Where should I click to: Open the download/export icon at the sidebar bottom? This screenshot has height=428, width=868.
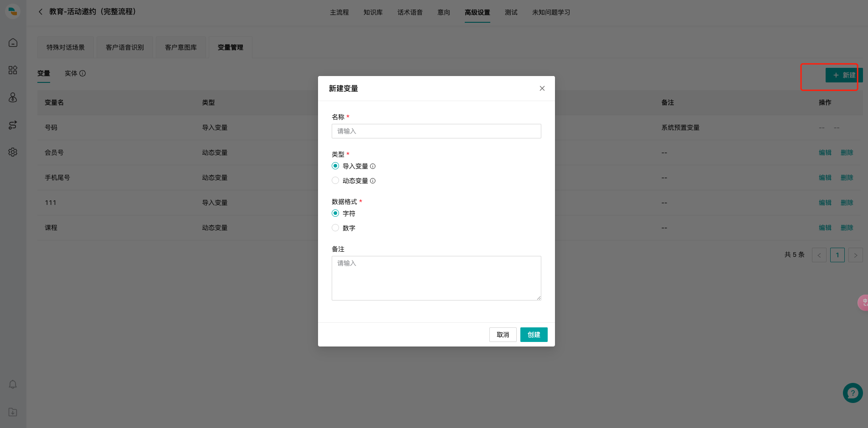coord(13,412)
